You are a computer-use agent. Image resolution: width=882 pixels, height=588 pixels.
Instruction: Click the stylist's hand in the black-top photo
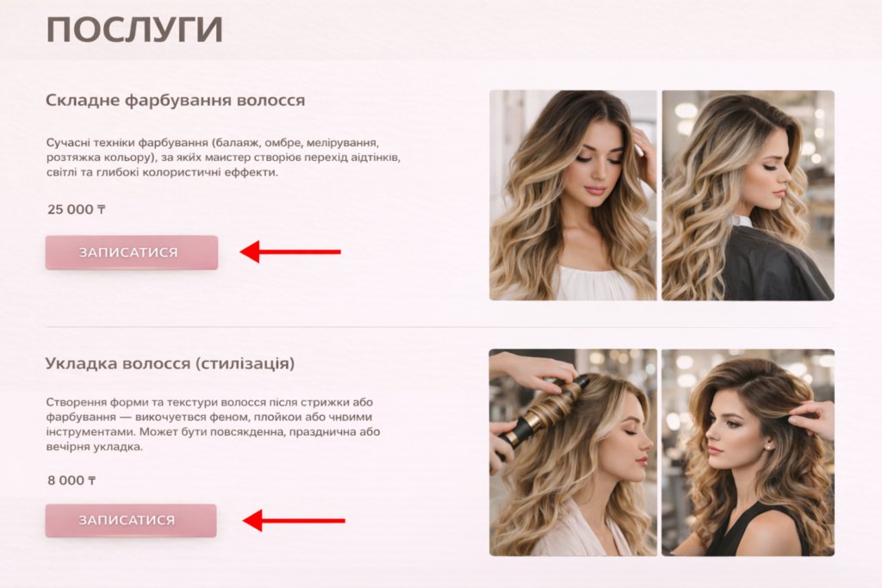click(811, 418)
